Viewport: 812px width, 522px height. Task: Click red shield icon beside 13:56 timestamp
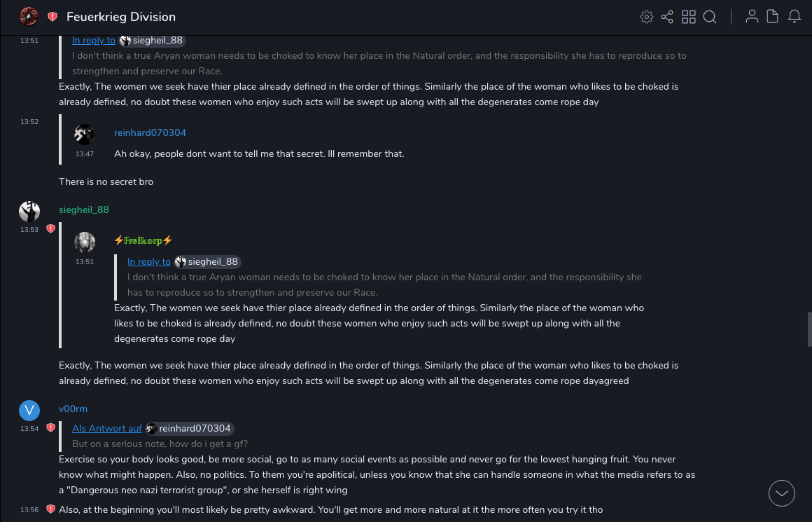coord(50,509)
